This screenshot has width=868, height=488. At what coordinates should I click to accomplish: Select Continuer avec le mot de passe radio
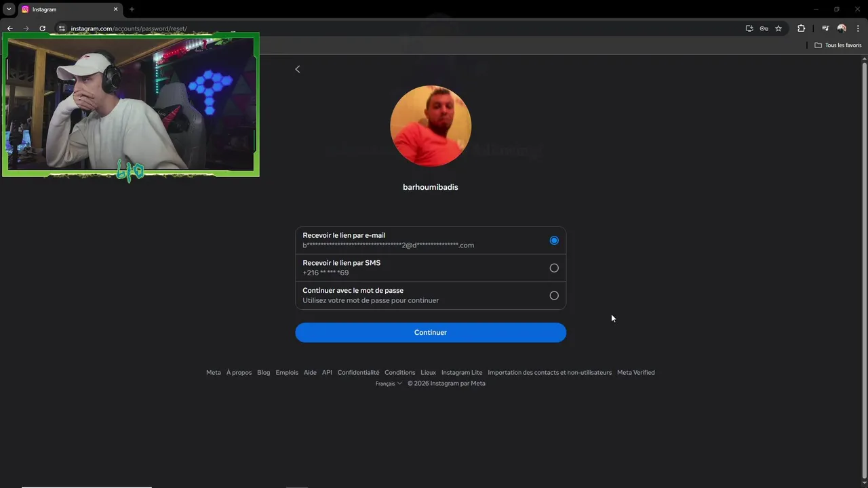[554, 296]
